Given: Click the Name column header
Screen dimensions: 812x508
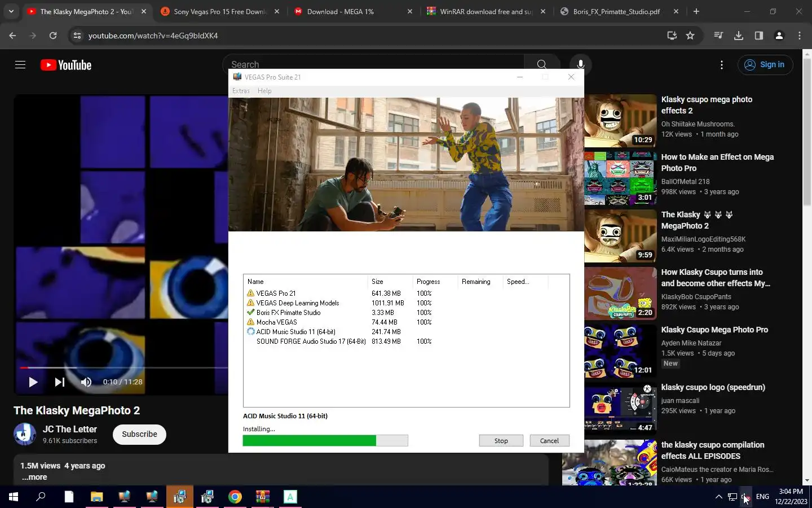Looking at the screenshot, I should click(x=306, y=282).
